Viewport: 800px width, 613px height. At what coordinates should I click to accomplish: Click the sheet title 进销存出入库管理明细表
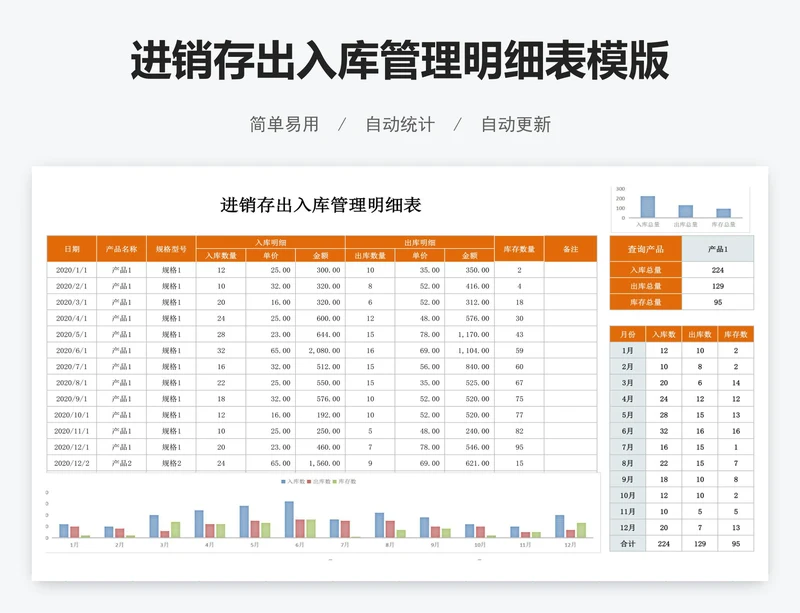click(321, 205)
